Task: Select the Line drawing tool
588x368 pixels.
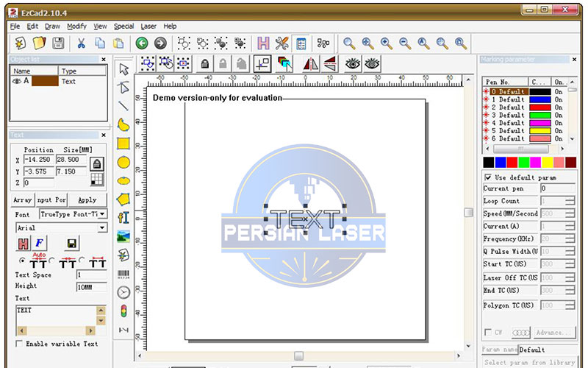Action: click(x=123, y=106)
